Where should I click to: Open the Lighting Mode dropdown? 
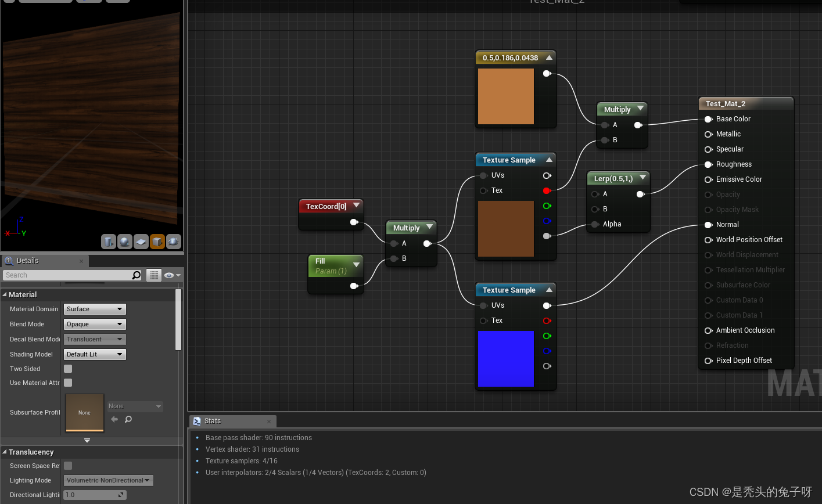[108, 480]
